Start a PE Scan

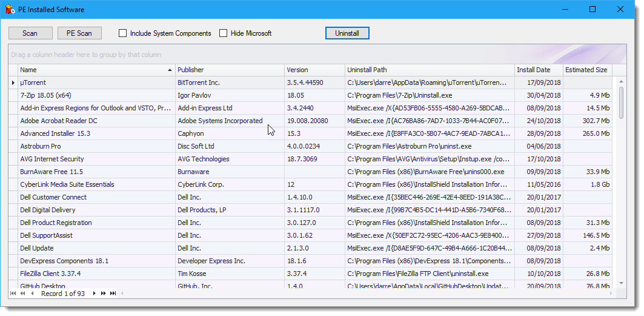(x=79, y=33)
